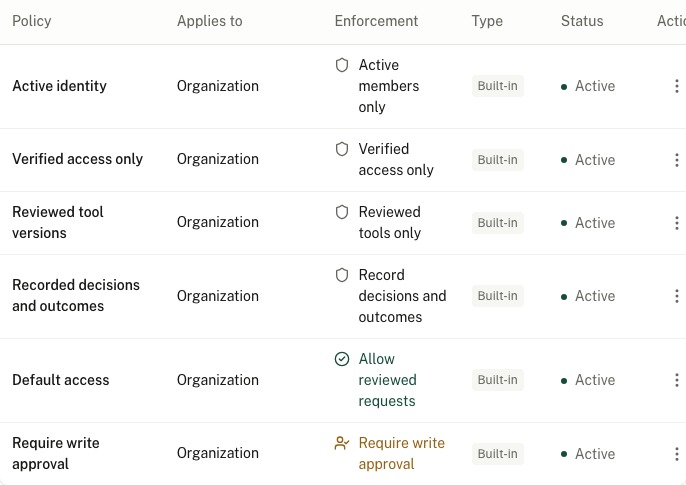Open actions menu for Verified access only
Screen dimensions: 686x485
point(676,160)
